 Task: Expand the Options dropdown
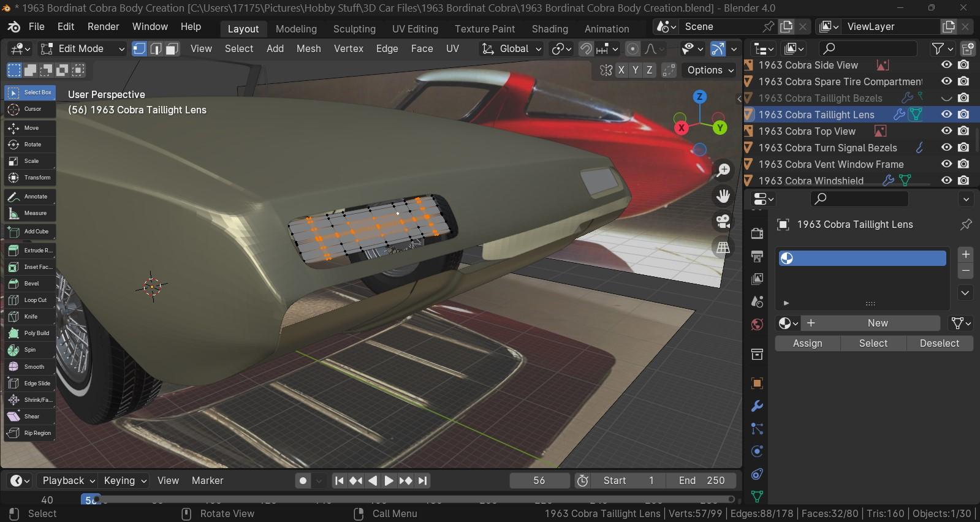tap(710, 70)
